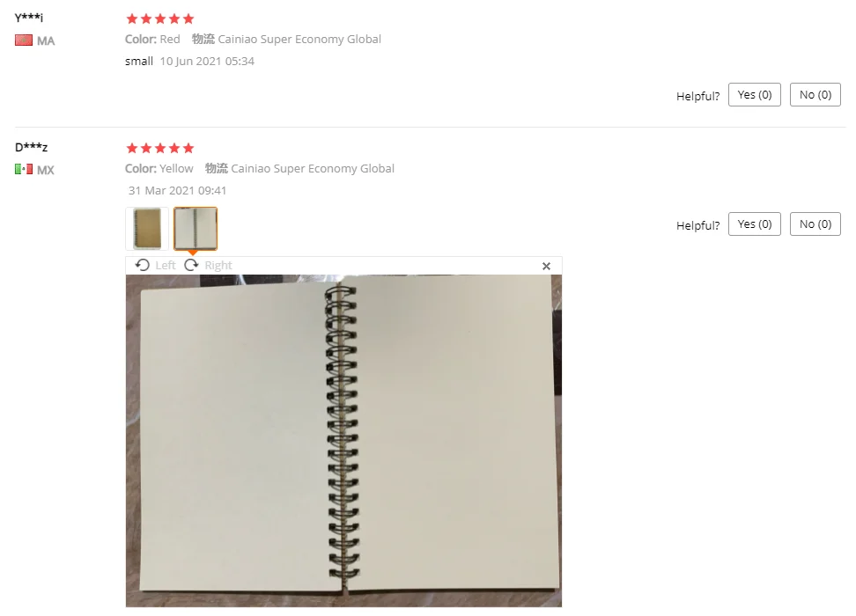856x616 pixels.
Task: Click the 'Left' rotate label
Action: (166, 265)
